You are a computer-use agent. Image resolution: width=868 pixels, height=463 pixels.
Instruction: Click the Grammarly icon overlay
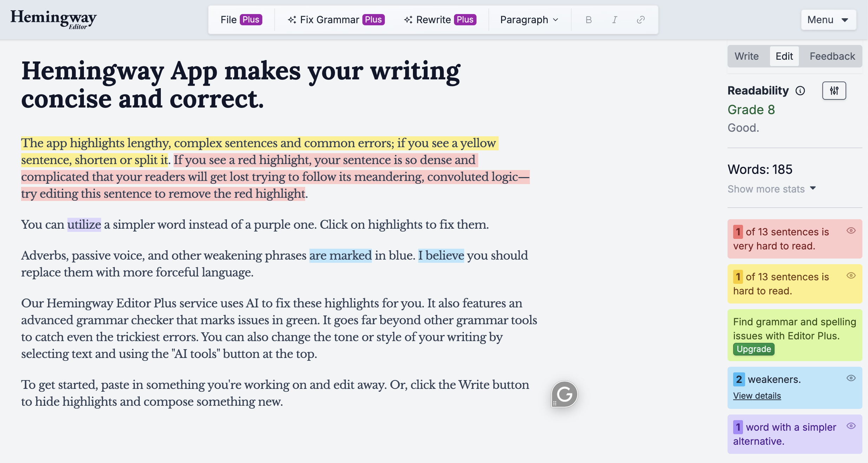point(565,394)
